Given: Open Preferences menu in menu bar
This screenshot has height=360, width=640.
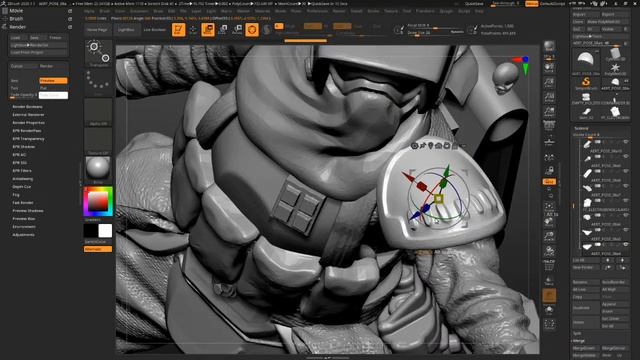Looking at the screenshot, I should (x=317, y=11).
